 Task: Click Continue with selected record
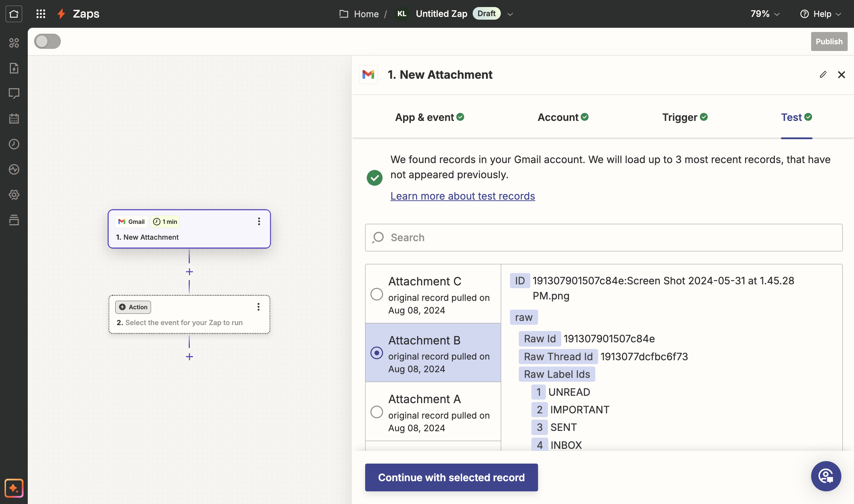[451, 477]
